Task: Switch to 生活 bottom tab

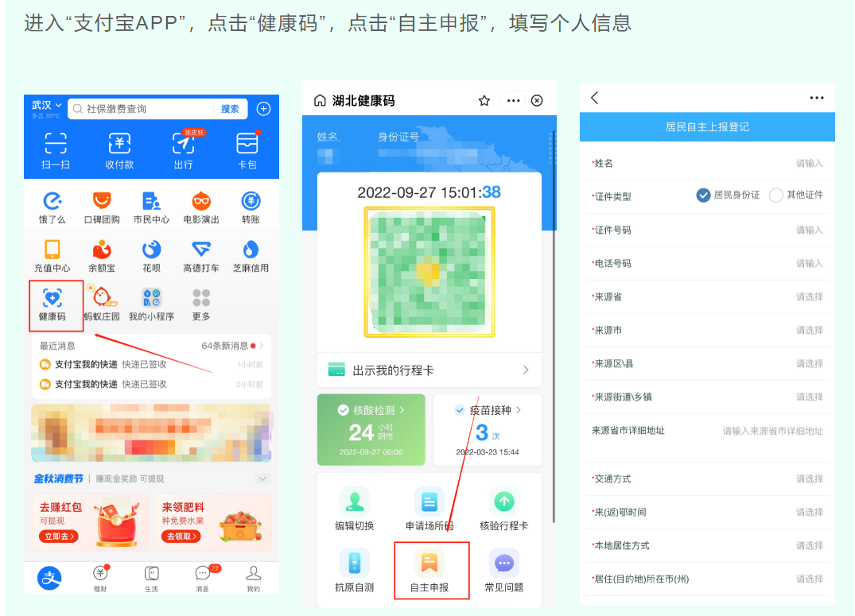Action: point(152,579)
